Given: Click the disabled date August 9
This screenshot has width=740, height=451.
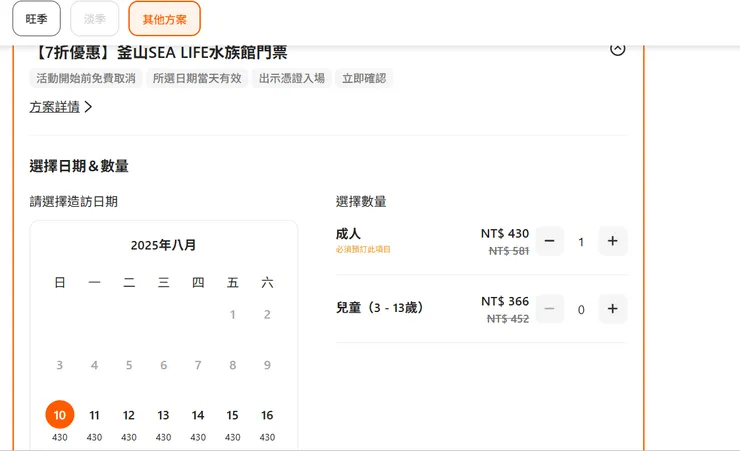Looking at the screenshot, I should coord(267,365).
